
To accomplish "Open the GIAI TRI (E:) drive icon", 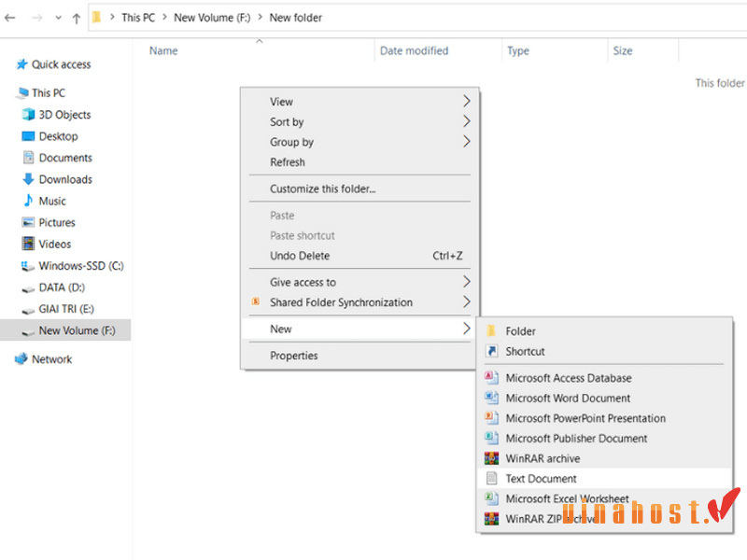I will pyautogui.click(x=29, y=310).
